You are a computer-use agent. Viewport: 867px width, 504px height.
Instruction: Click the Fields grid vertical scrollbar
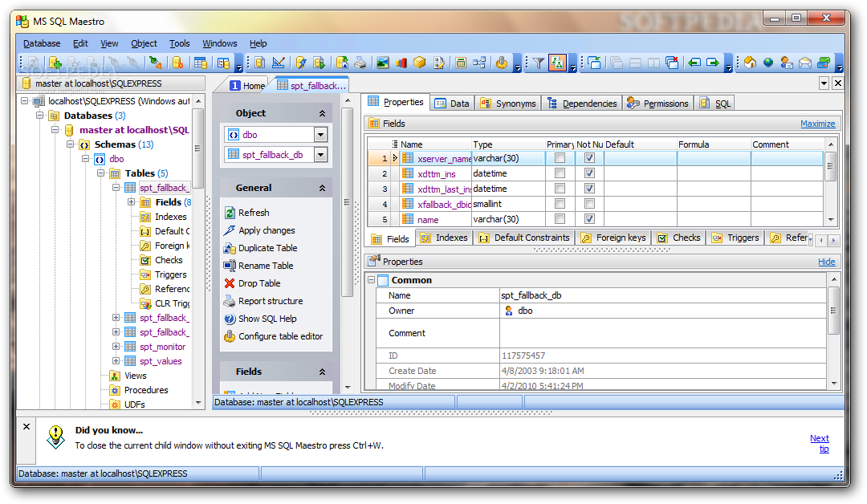point(831,182)
